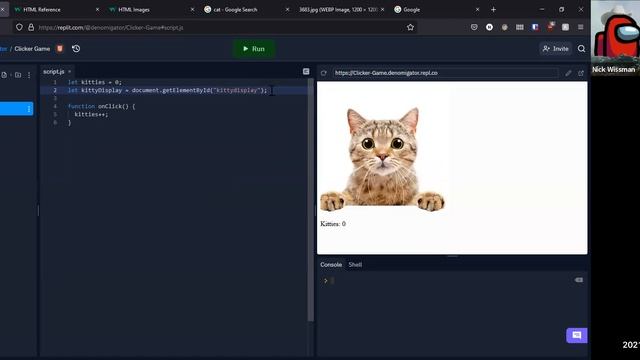This screenshot has width=640, height=360.
Task: Click code line with kittyDisplay declaration
Action: pos(167,90)
